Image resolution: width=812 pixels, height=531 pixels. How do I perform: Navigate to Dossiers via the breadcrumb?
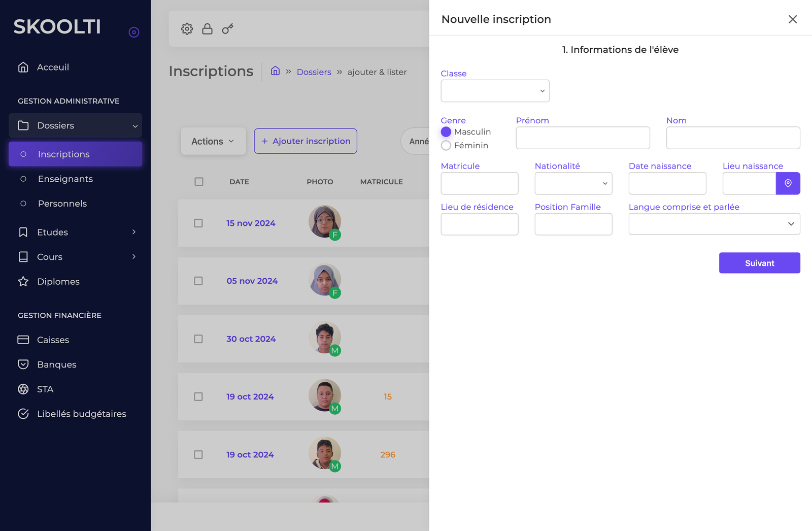pos(314,72)
